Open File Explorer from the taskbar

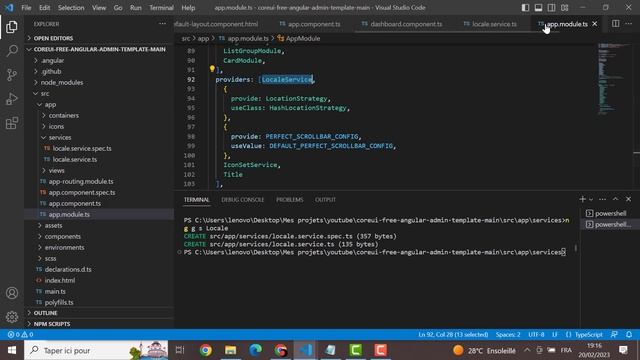click(x=231, y=350)
